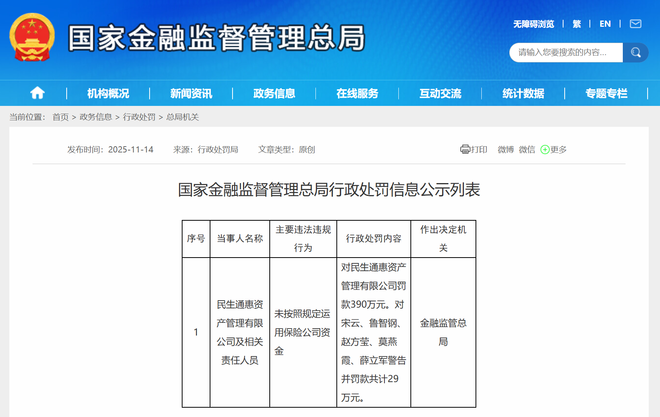Share the article to 微信
Viewport: 660px width, 417px height.
pyautogui.click(x=527, y=149)
